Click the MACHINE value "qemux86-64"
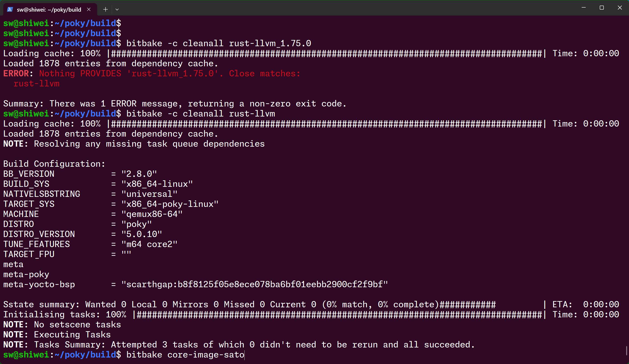The height and width of the screenshot is (364, 629). [152, 214]
